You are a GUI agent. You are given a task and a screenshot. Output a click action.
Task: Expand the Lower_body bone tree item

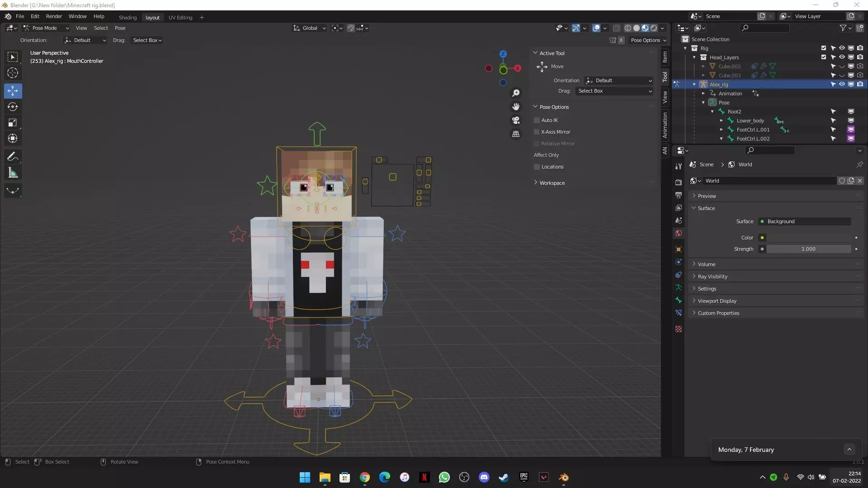tap(722, 121)
